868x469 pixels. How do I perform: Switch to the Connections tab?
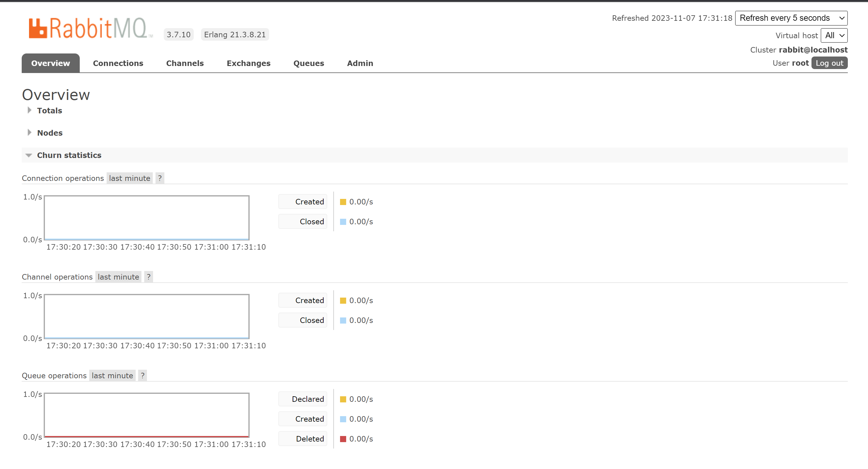[118, 63]
